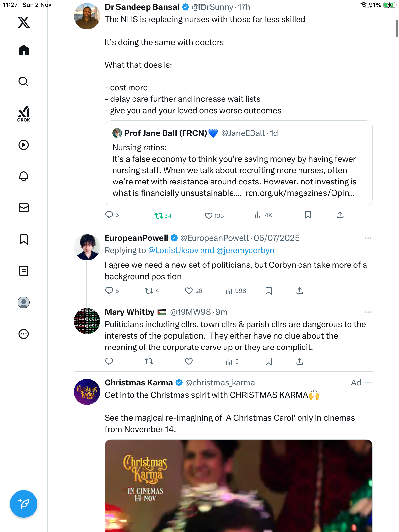Viewport: 399px width, 532px height.
Task: Bookmark EuropeanPowell's reply
Action: pos(269,291)
